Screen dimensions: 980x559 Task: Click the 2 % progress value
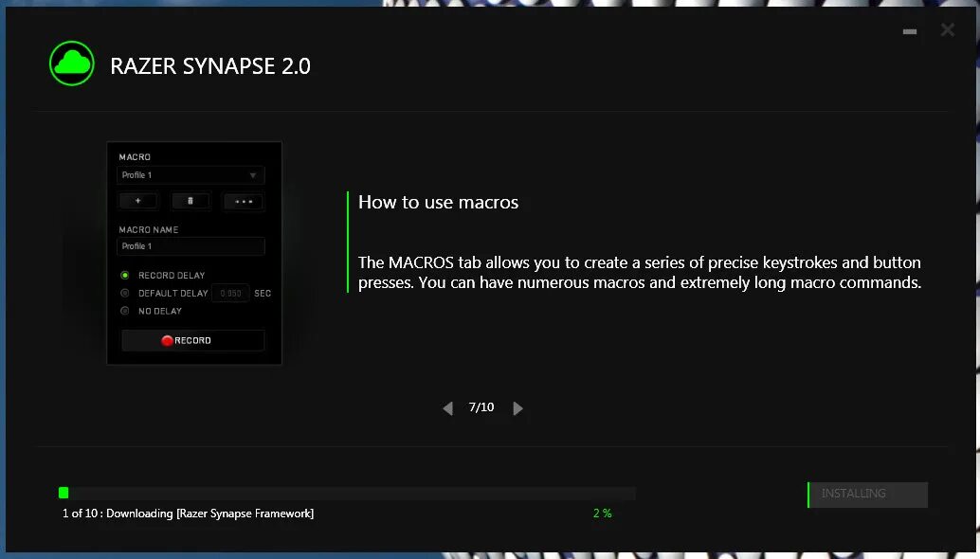click(x=603, y=514)
